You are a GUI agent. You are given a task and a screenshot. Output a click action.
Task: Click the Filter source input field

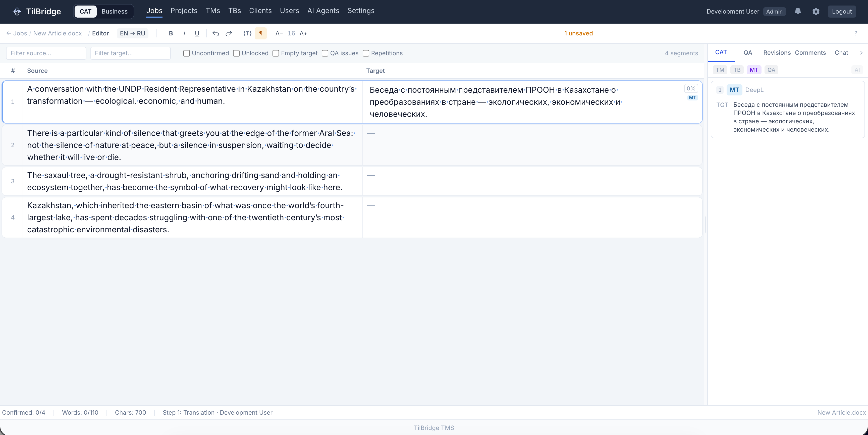pos(46,53)
